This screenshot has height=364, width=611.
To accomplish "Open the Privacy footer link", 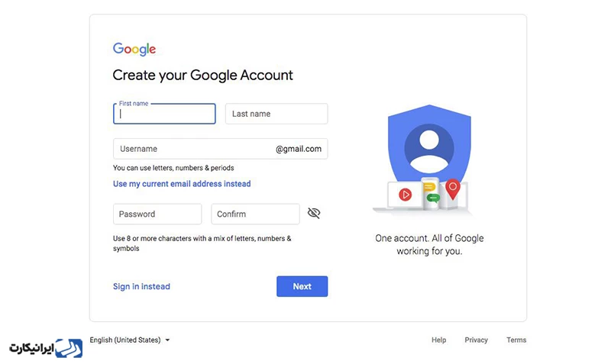I will coord(476,340).
